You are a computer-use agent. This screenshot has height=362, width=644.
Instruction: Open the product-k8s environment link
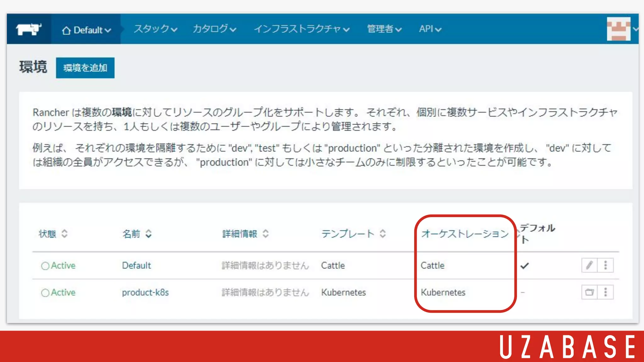click(x=145, y=293)
